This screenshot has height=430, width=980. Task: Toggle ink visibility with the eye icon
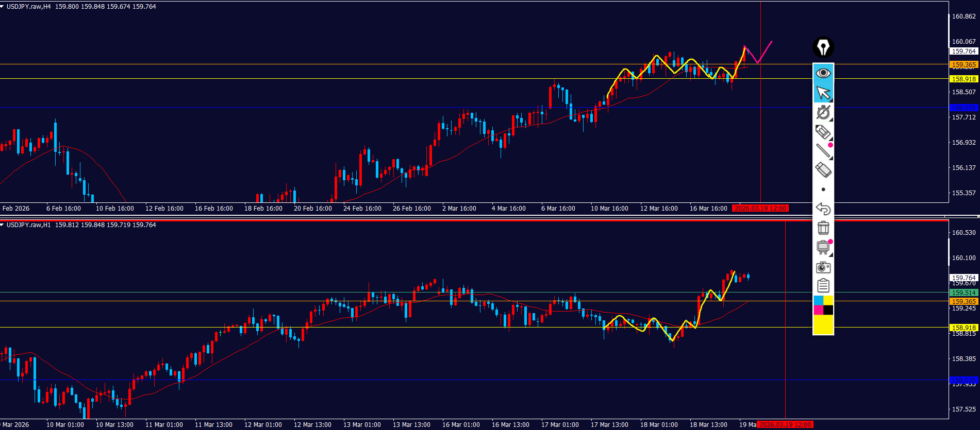pos(823,73)
